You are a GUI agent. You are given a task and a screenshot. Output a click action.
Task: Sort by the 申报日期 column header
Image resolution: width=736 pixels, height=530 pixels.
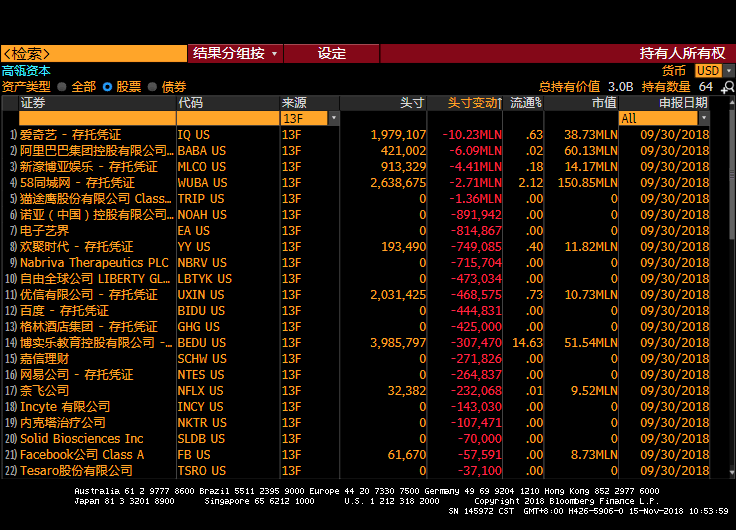click(664, 103)
